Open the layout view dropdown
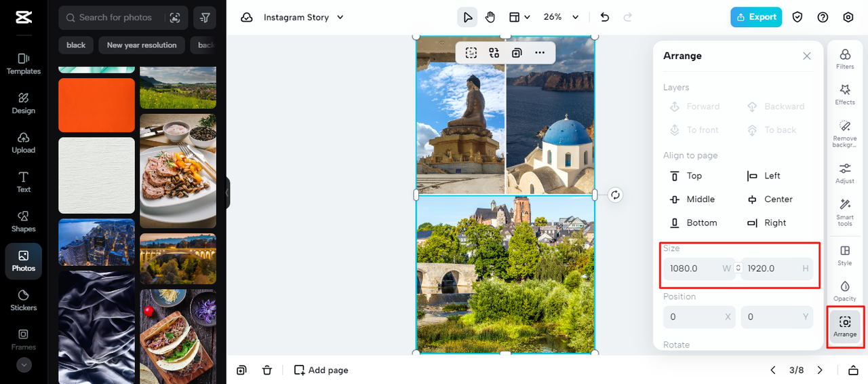 [519, 18]
